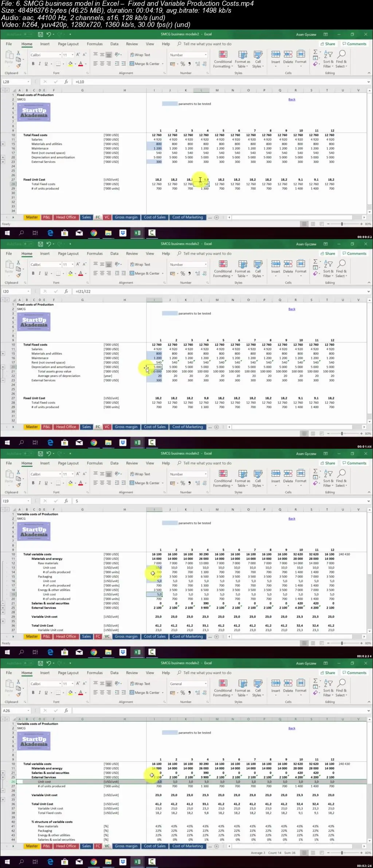Viewport: 373px width, 868px height.
Task: Toggle Middle Align in the A26 frame
Action: coord(102,684)
